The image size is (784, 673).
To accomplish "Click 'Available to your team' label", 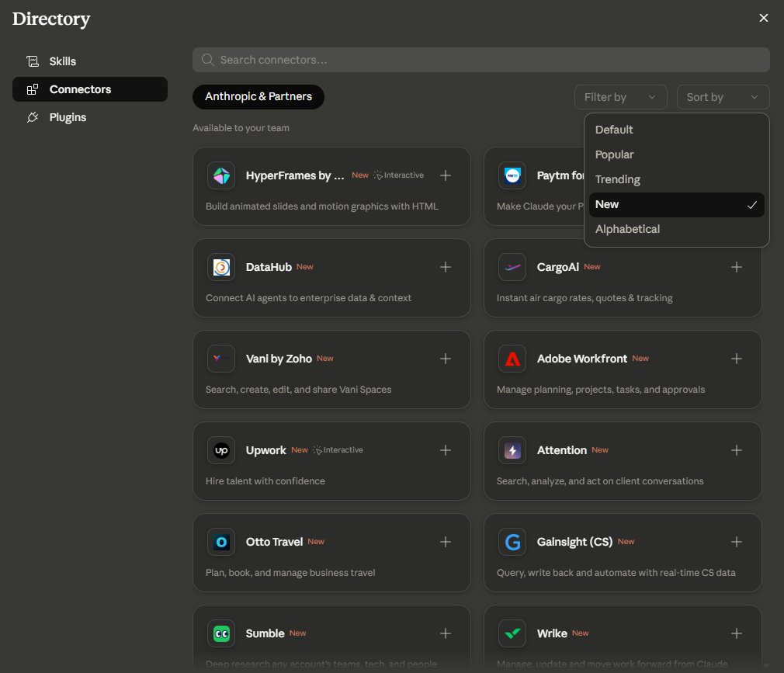I will [x=241, y=128].
